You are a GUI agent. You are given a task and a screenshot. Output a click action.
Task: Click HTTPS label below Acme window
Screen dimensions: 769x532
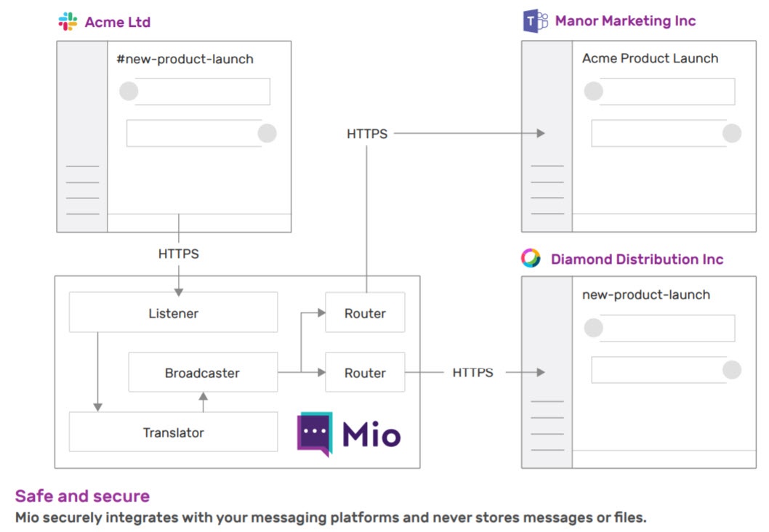point(179,254)
